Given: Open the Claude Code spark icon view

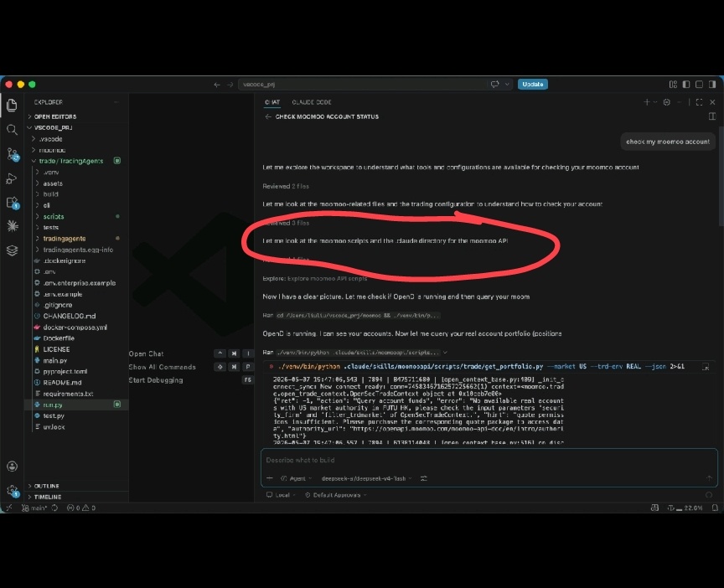Looking at the screenshot, I should 13,225.
